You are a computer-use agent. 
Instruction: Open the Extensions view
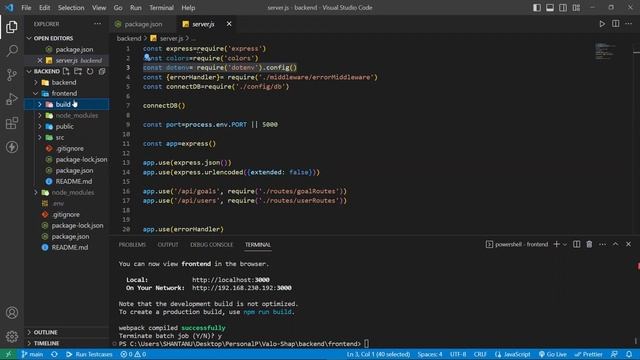tap(12, 123)
